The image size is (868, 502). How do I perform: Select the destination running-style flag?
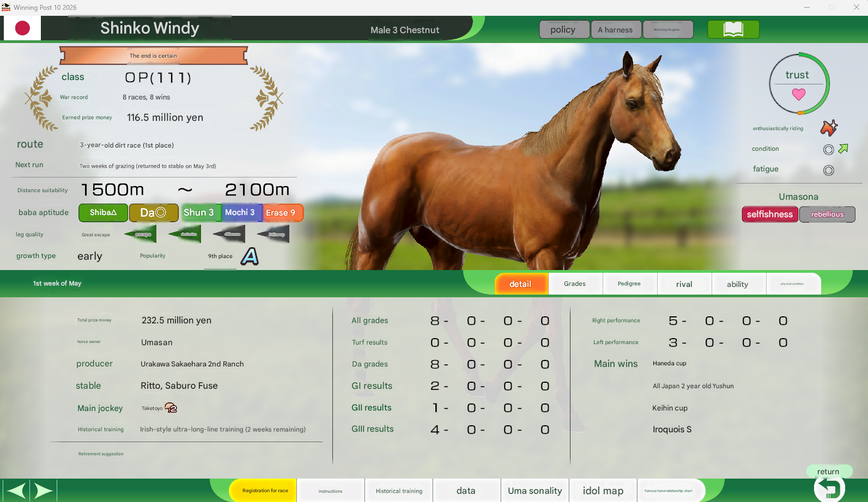pyautogui.click(x=185, y=234)
